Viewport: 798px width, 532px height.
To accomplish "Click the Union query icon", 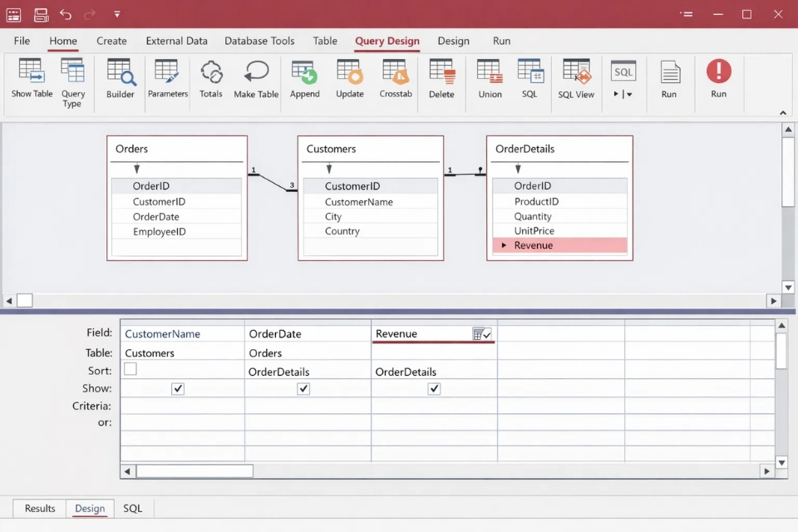I will click(490, 73).
